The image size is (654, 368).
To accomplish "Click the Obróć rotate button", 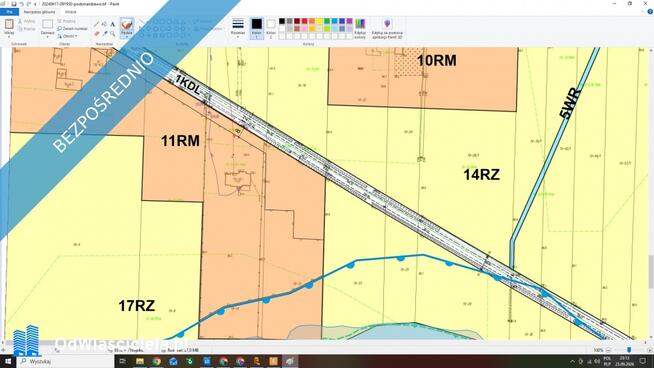I will (x=68, y=36).
